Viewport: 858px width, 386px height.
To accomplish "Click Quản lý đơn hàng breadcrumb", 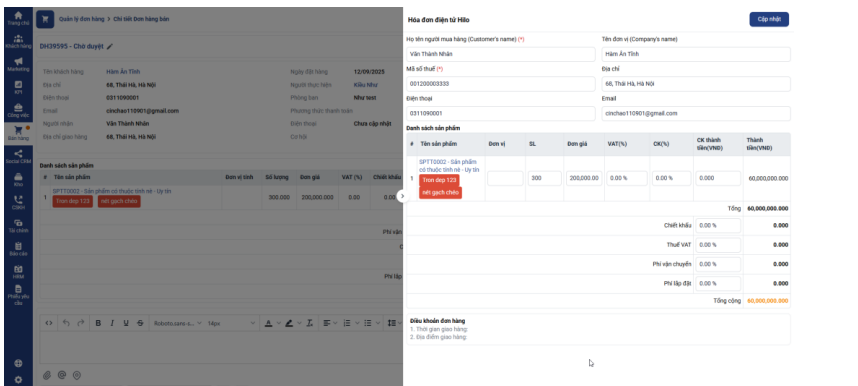I will [82, 19].
